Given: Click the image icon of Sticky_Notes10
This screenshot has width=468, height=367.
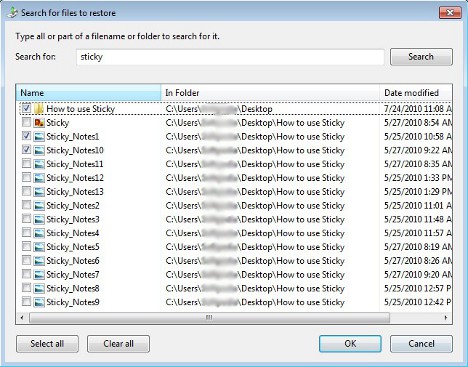Looking at the screenshot, I should (x=39, y=150).
